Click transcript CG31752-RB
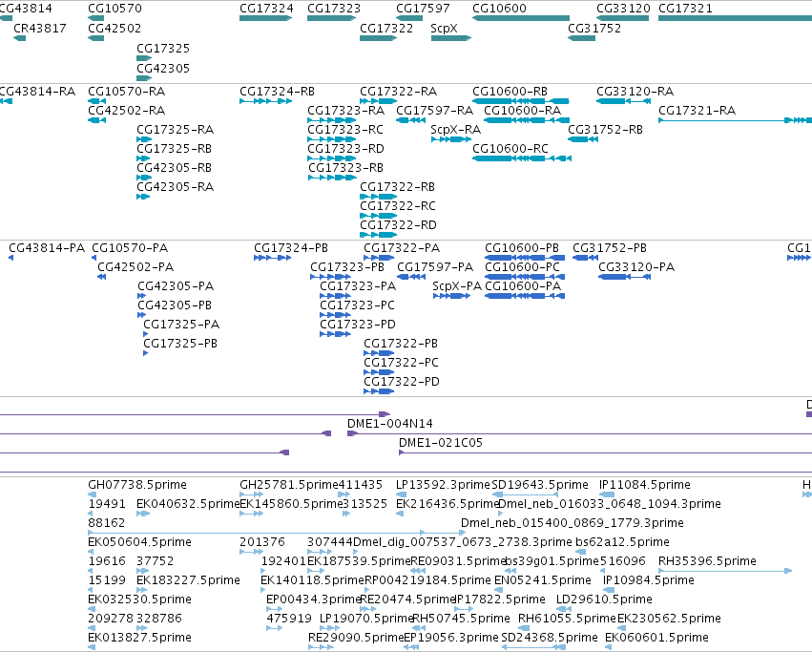812x652 pixels. pyautogui.click(x=605, y=130)
